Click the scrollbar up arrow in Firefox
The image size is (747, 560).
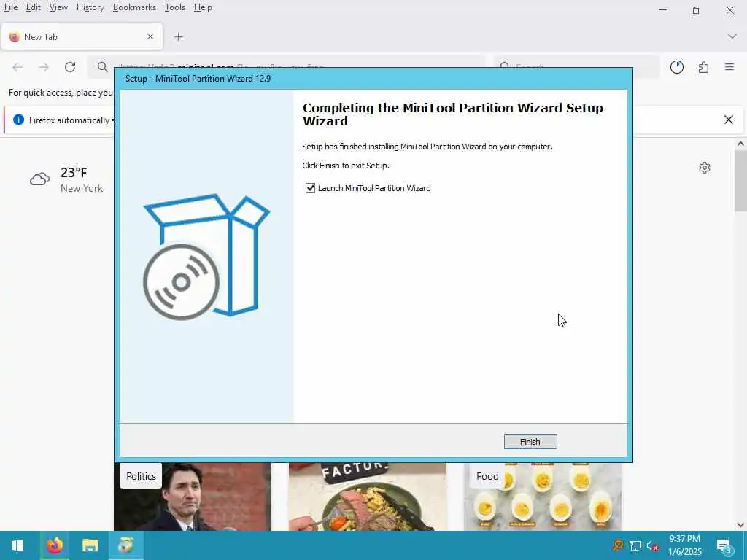[x=740, y=144]
